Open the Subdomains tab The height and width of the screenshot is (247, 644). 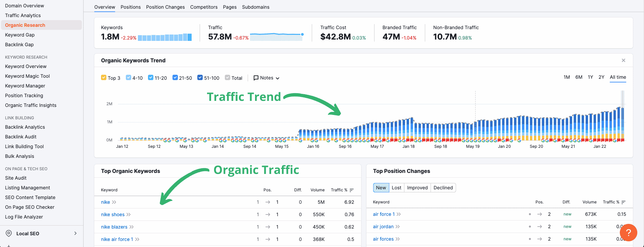pos(256,7)
